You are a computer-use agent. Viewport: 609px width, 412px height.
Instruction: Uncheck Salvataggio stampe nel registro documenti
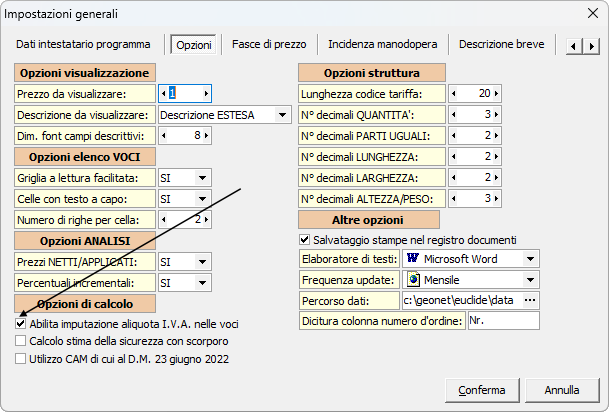[x=306, y=240]
